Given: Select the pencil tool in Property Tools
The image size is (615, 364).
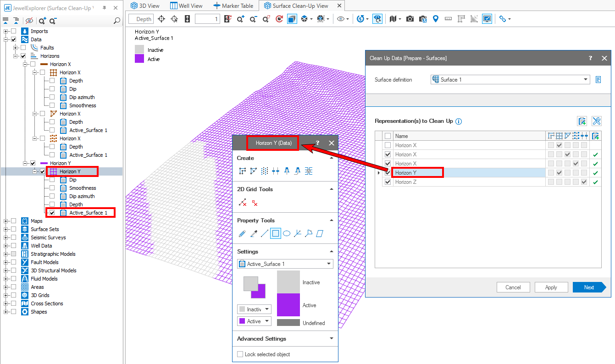Looking at the screenshot, I should tap(242, 233).
